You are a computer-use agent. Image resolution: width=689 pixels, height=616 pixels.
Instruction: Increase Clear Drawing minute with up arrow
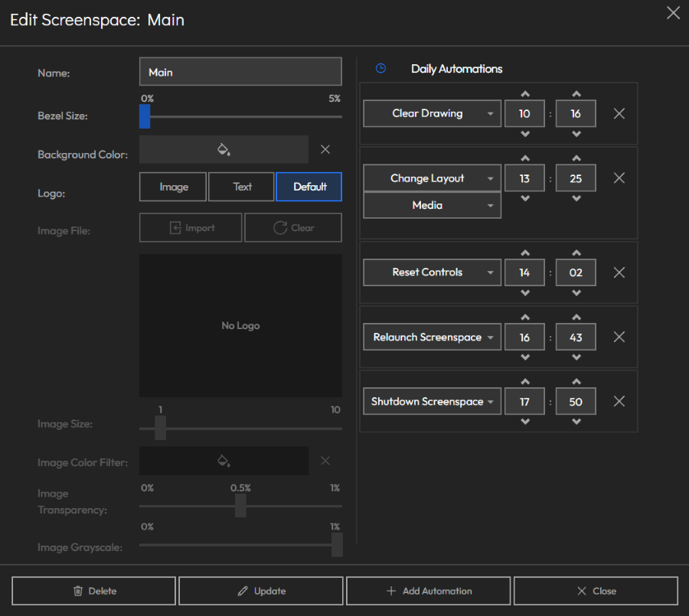click(x=576, y=93)
